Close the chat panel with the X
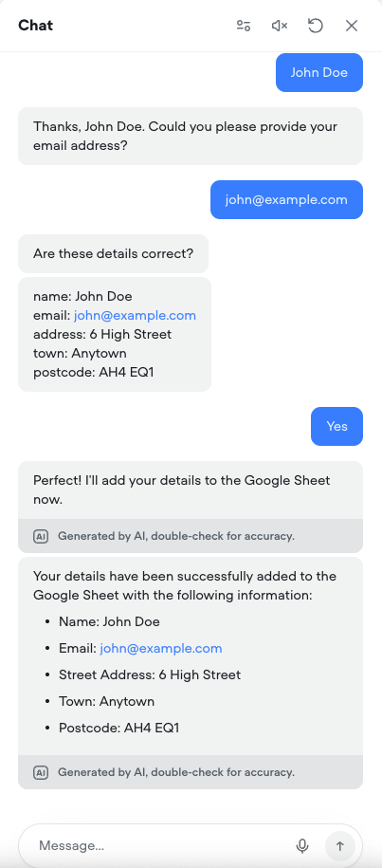The width and height of the screenshot is (382, 868). (352, 26)
